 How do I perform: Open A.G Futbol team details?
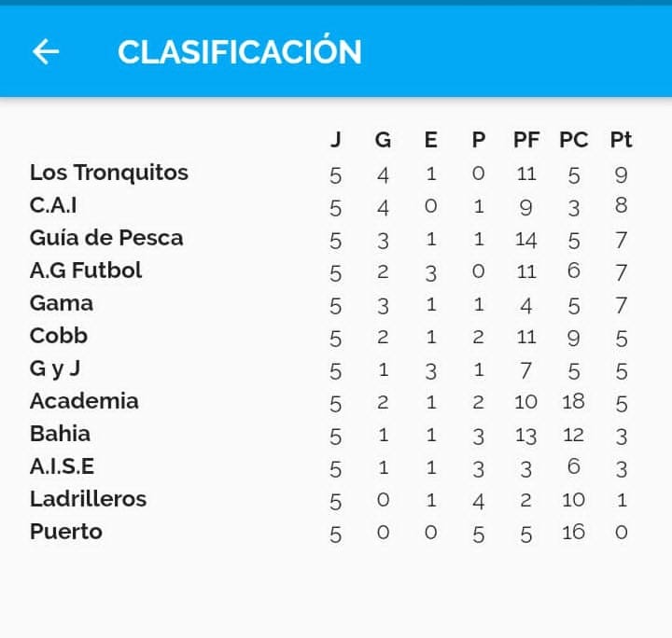[86, 270]
